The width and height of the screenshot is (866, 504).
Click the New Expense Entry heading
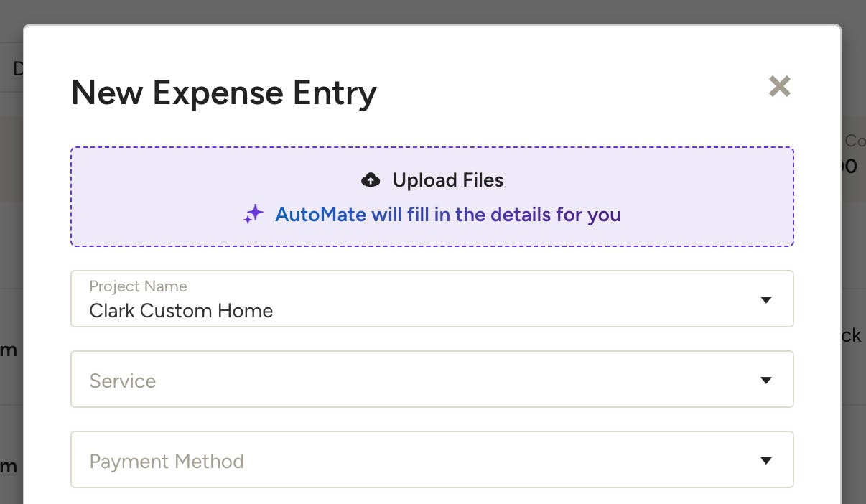coord(224,93)
